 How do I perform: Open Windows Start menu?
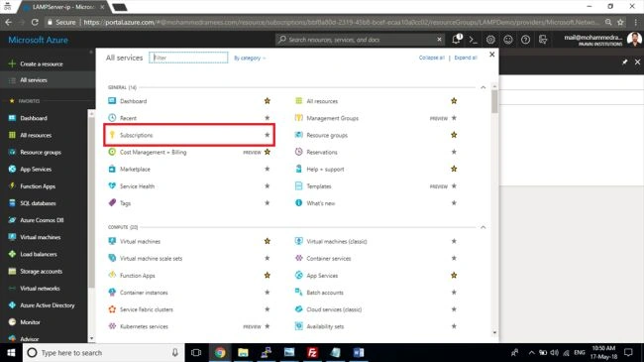[x=11, y=352]
